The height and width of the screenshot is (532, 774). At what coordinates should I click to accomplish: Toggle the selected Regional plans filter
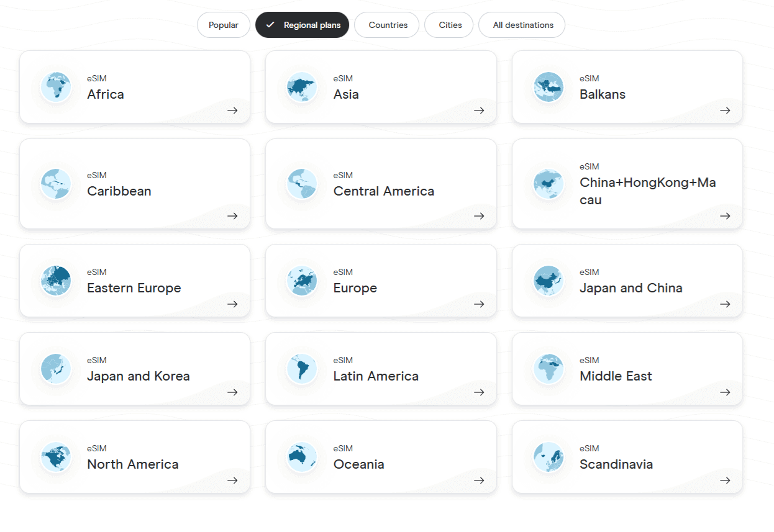[x=303, y=25]
